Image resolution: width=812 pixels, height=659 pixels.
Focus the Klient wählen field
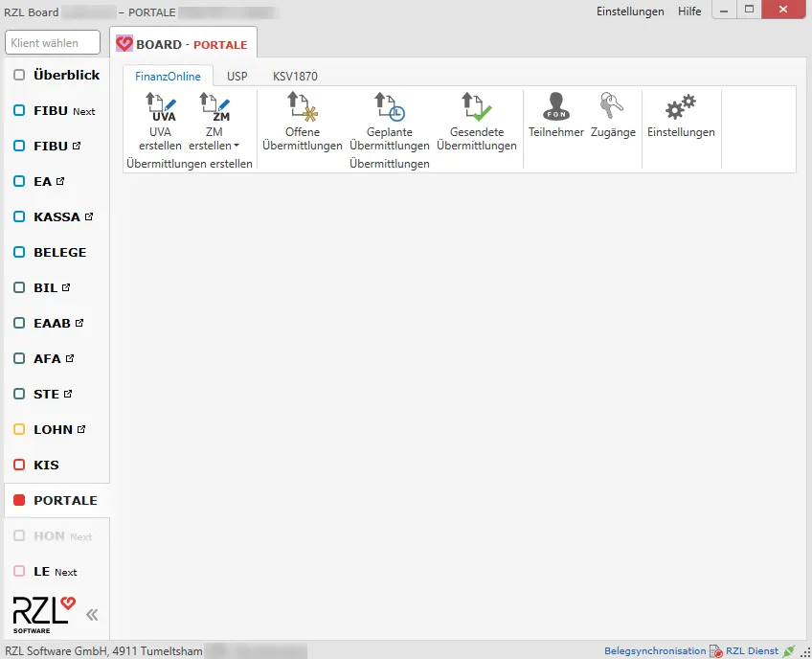tap(53, 42)
